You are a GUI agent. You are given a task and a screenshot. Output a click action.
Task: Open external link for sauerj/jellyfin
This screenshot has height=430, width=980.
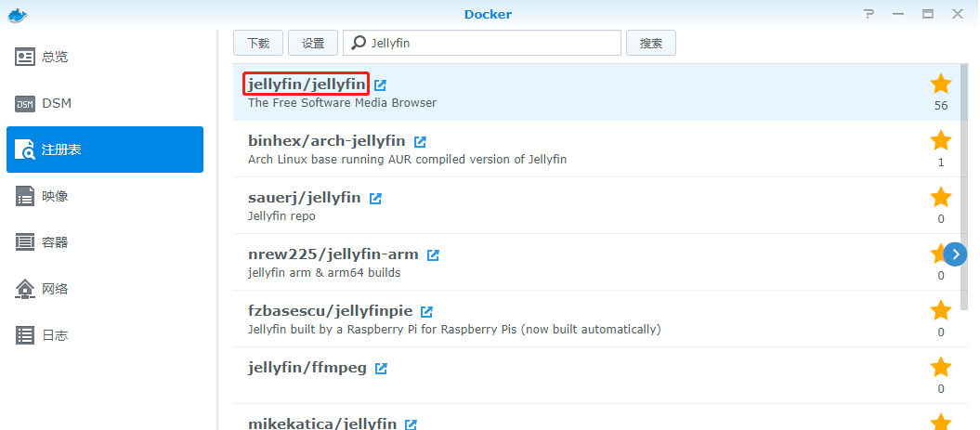[x=375, y=199]
